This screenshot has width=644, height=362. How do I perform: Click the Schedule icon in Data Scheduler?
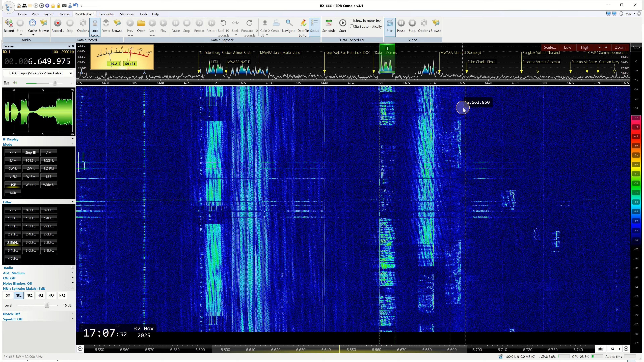[329, 23]
